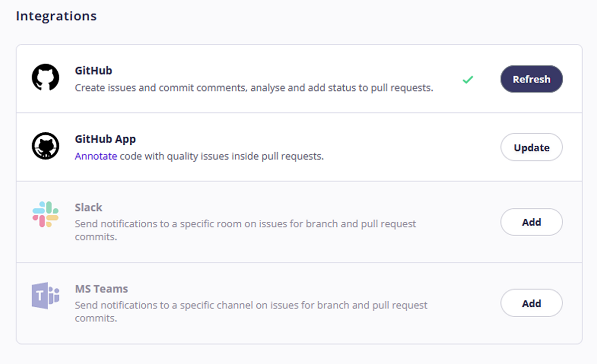Select the empty space in the Slack row
This screenshot has width=597, height=364.
click(458, 222)
